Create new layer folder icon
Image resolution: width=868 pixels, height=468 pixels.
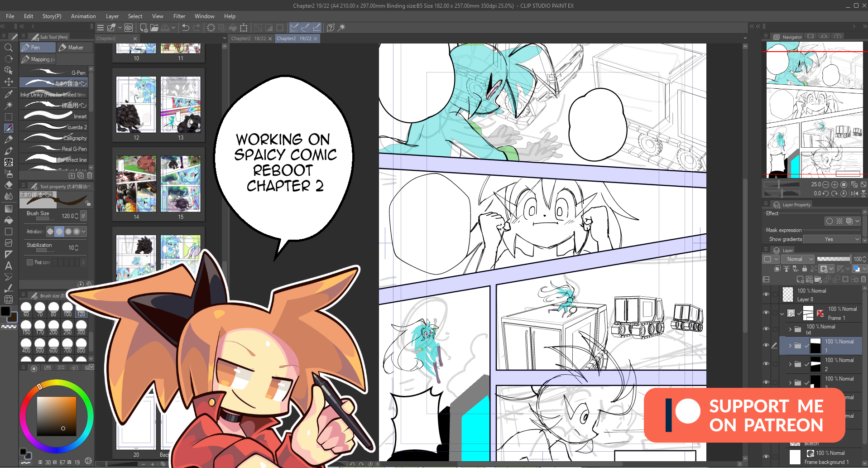818,280
